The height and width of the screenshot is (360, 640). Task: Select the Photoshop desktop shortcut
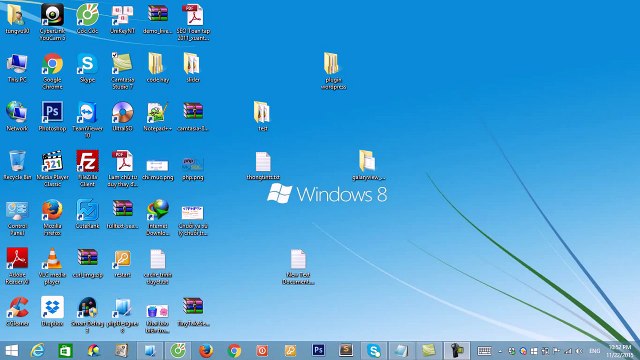pyautogui.click(x=52, y=116)
